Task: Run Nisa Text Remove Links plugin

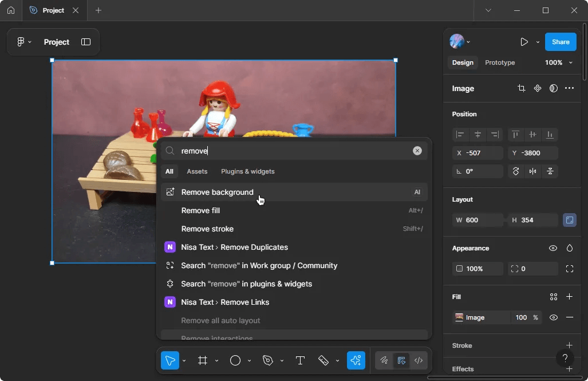Action: point(294,302)
